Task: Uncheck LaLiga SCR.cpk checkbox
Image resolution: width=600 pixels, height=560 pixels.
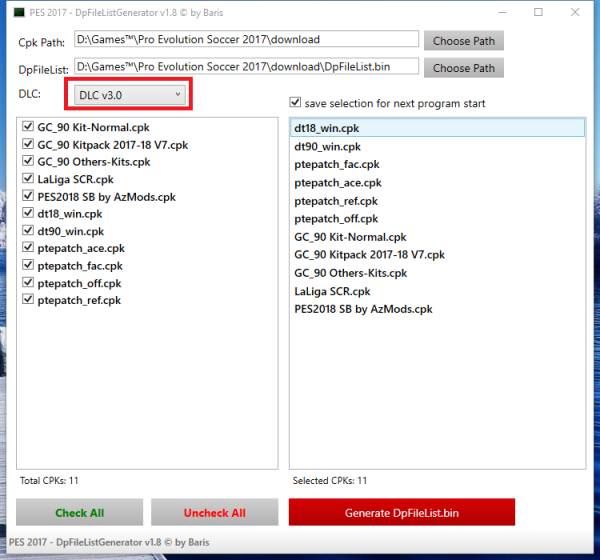Action: [x=28, y=178]
